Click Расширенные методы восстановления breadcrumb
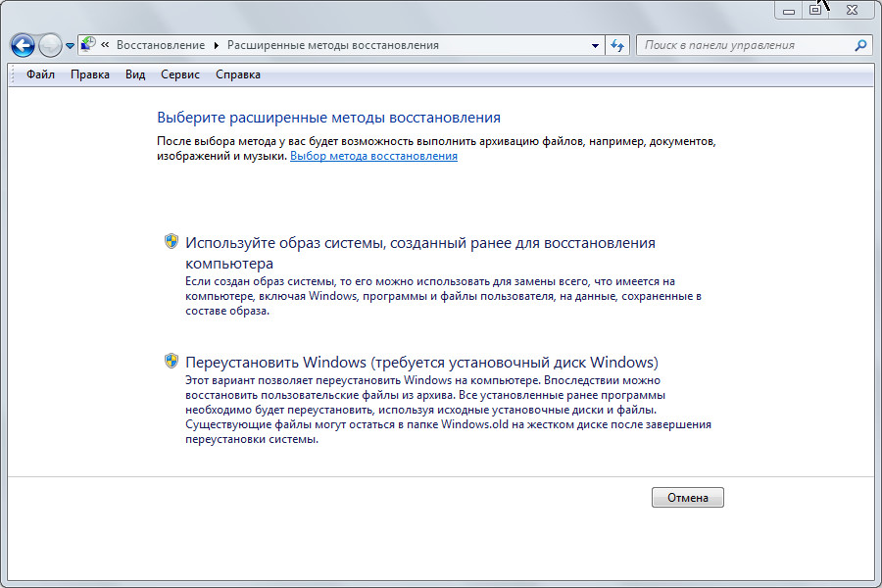Screen dimensions: 882x588 pyautogui.click(x=332, y=45)
